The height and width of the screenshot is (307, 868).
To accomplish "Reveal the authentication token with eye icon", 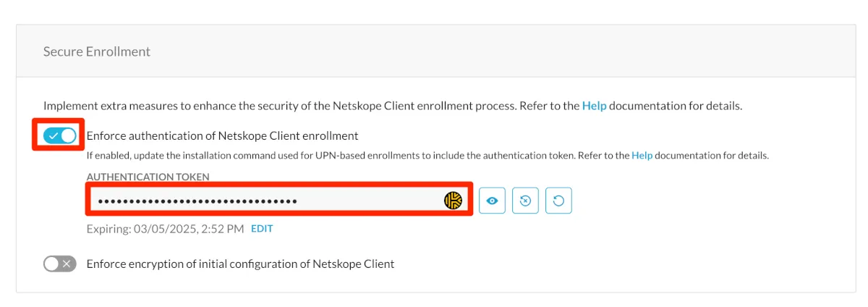I will (x=492, y=201).
